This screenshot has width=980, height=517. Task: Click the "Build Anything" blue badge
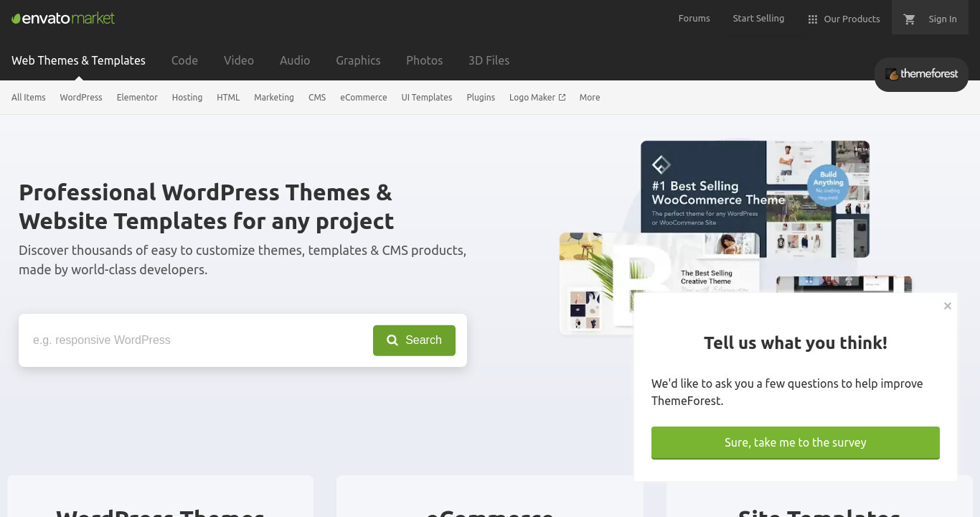pos(828,185)
